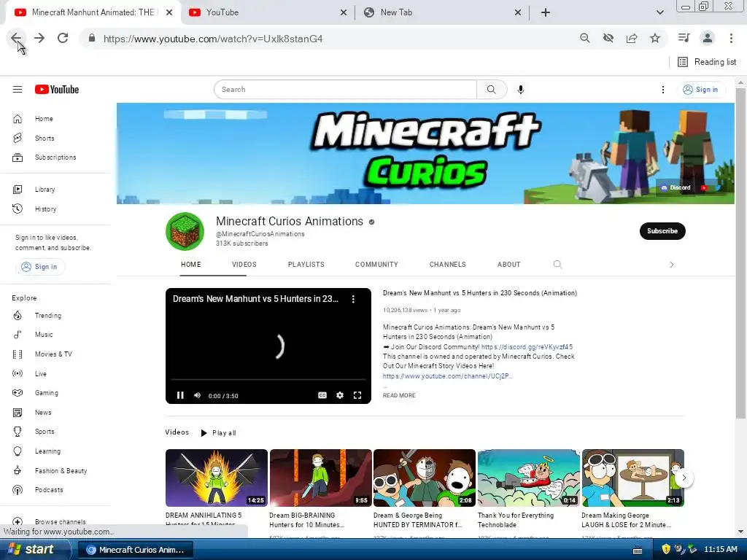747x560 pixels.
Task: Bookmark this page with the star
Action: (x=655, y=38)
